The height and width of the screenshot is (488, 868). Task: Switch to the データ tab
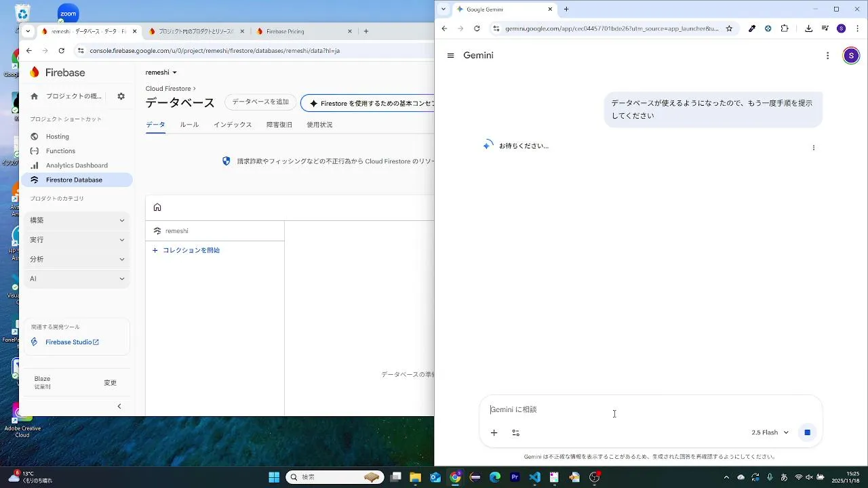click(x=155, y=125)
